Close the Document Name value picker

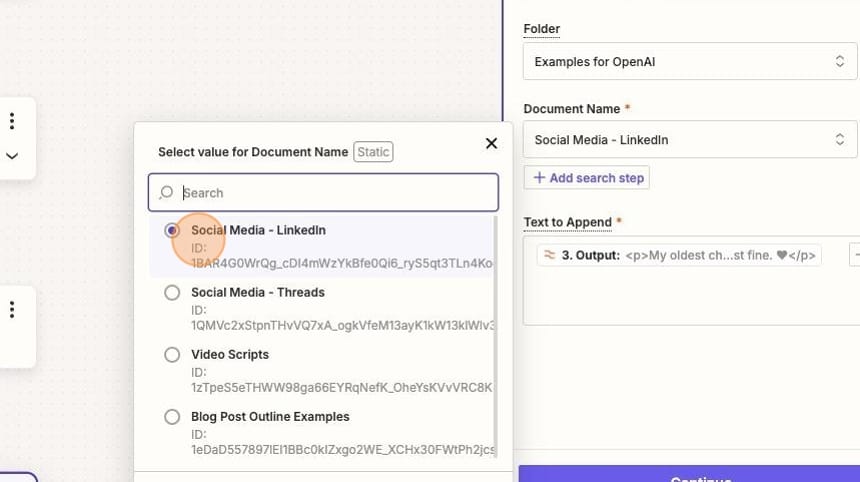(491, 144)
